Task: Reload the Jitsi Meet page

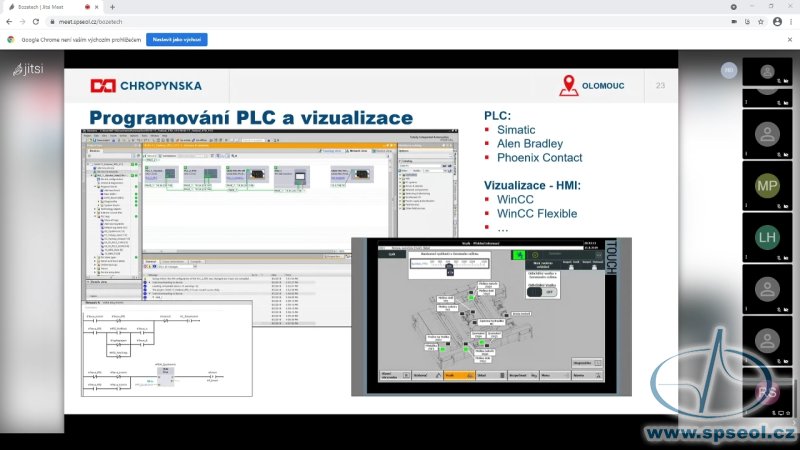Action: tap(36, 22)
